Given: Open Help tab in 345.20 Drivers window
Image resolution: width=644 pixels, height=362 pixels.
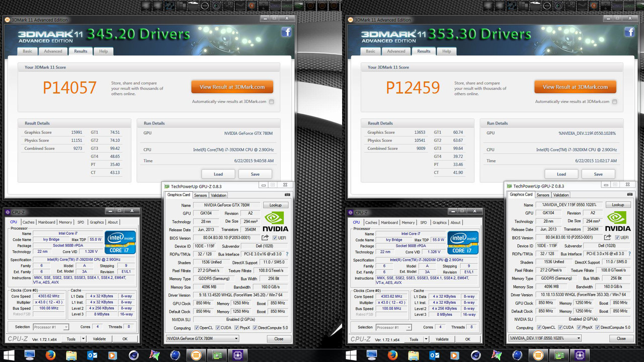Looking at the screenshot, I should click(x=103, y=51).
